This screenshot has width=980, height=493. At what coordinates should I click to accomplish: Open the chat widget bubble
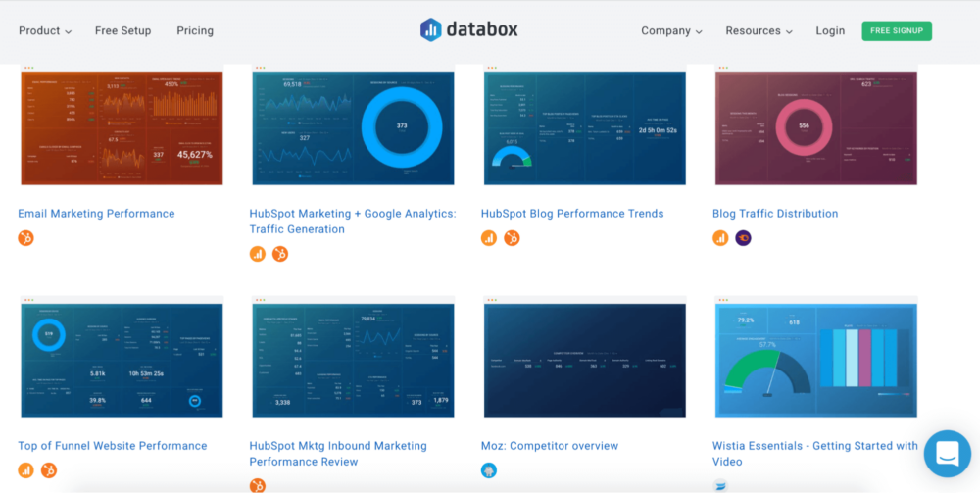tap(946, 453)
